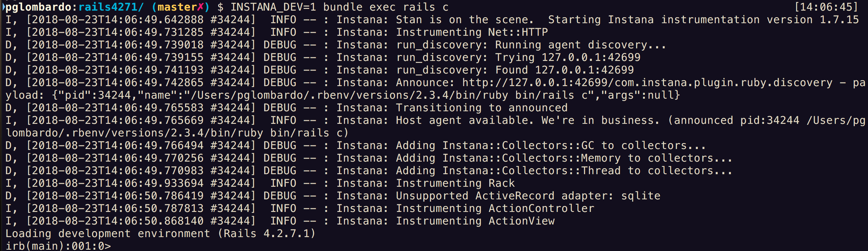Click the "Unsupported ActiveRecord adapter: sqlite" message
This screenshot has height=251, width=868.
click(x=528, y=196)
